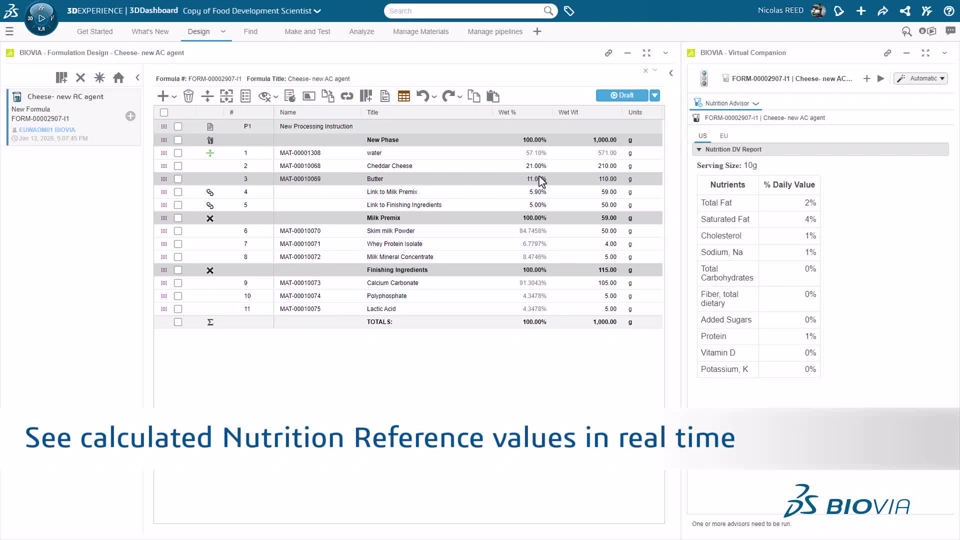Open the Draft status dropdown arrow
960x540 pixels.
tap(654, 96)
